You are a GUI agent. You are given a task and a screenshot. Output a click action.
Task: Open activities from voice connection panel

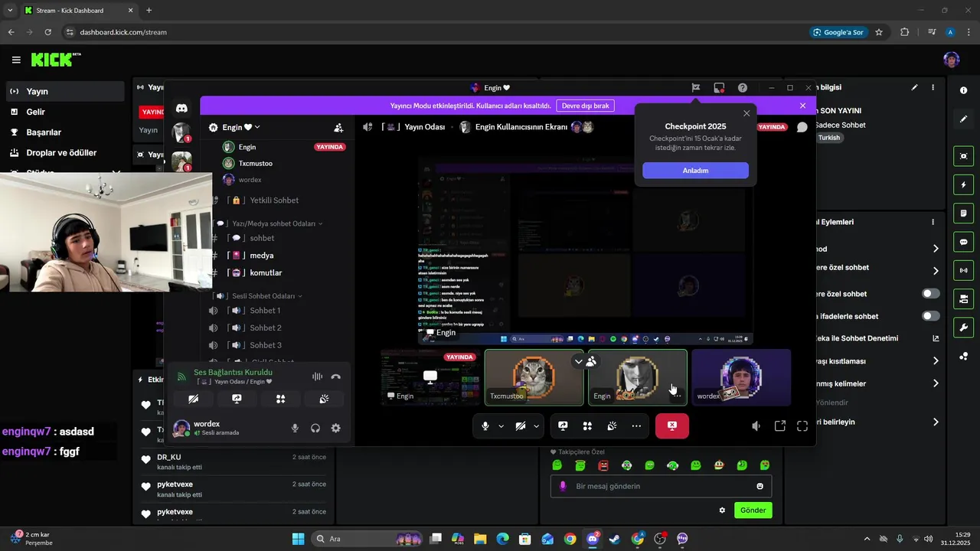pos(280,399)
